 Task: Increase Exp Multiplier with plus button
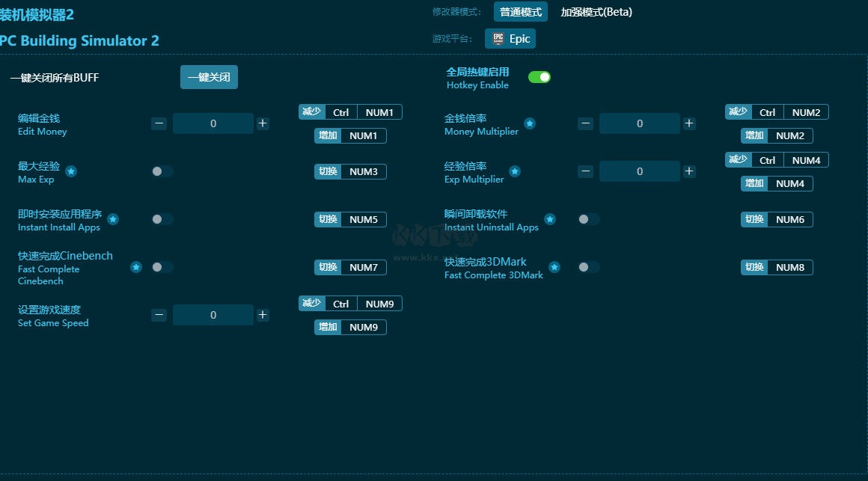coord(689,171)
